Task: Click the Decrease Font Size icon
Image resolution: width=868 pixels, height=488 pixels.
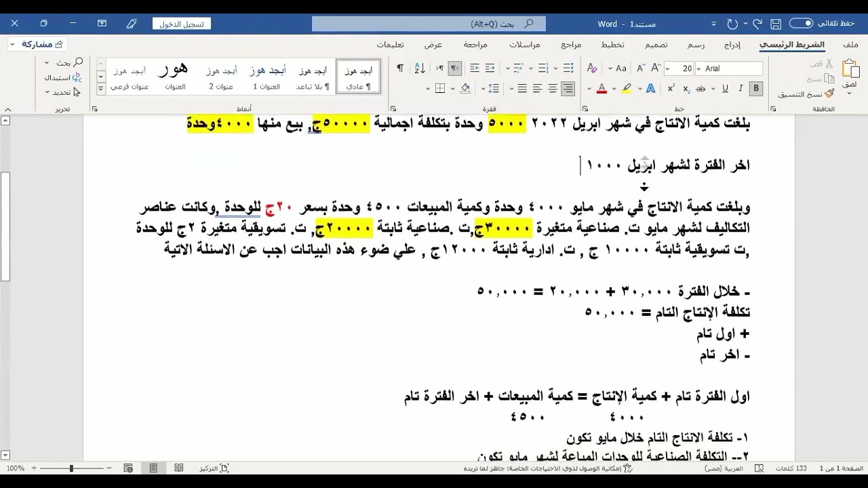Action: (x=641, y=68)
